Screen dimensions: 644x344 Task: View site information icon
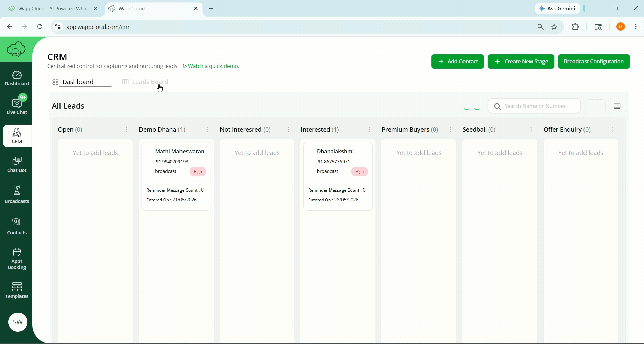coord(58,27)
